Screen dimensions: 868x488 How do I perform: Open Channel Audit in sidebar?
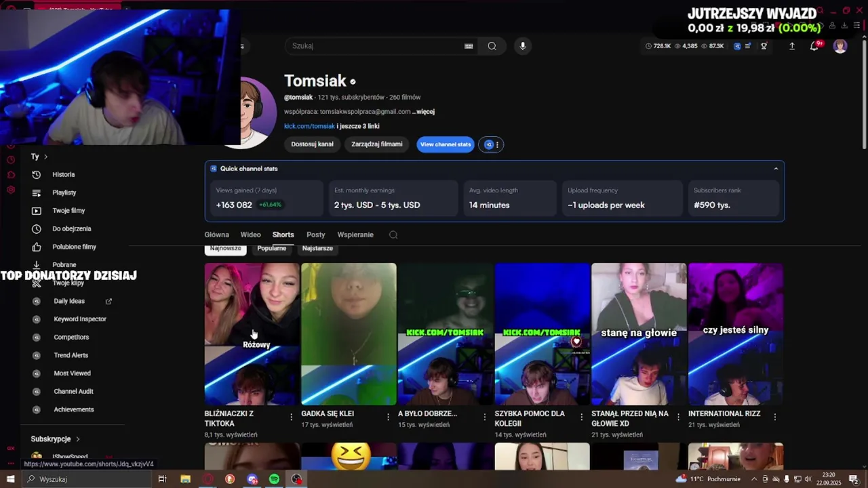73,391
